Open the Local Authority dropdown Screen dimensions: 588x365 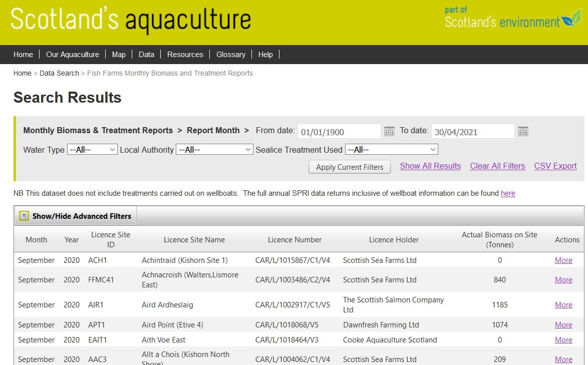coord(214,150)
